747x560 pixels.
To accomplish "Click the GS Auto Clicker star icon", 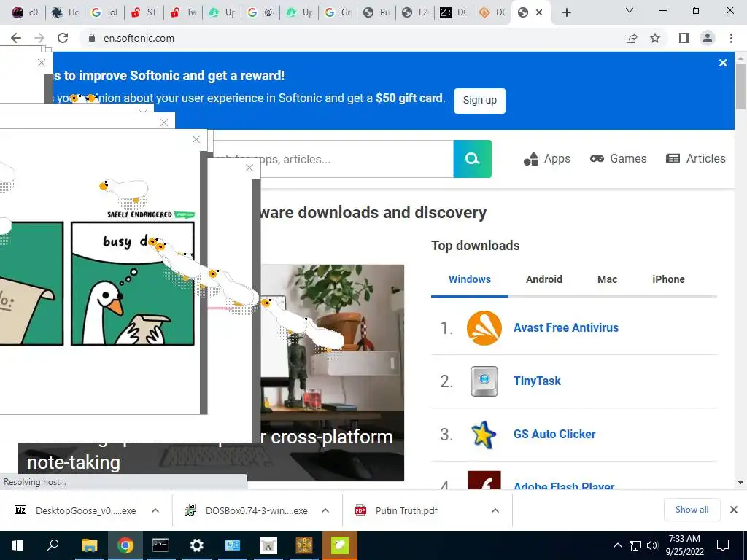I will pyautogui.click(x=484, y=435).
